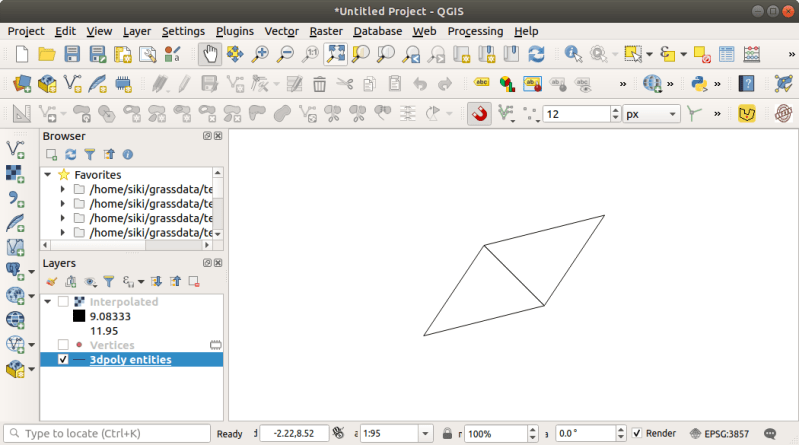This screenshot has width=799, height=445.
Task: Create a new project
Action: (21, 54)
